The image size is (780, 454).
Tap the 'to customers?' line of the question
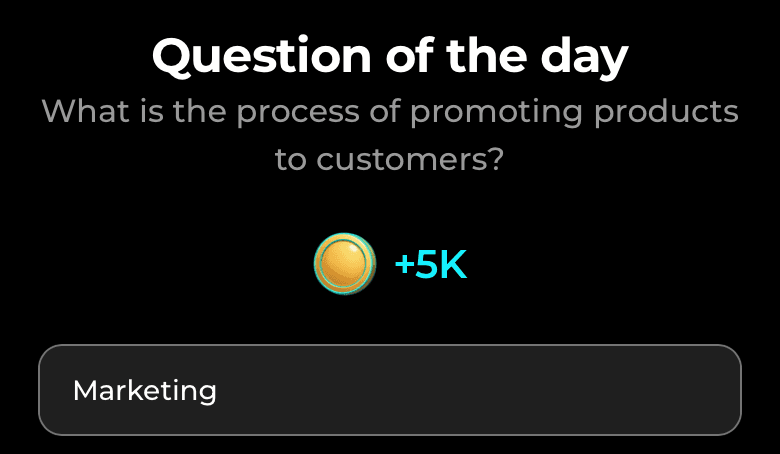click(x=390, y=160)
